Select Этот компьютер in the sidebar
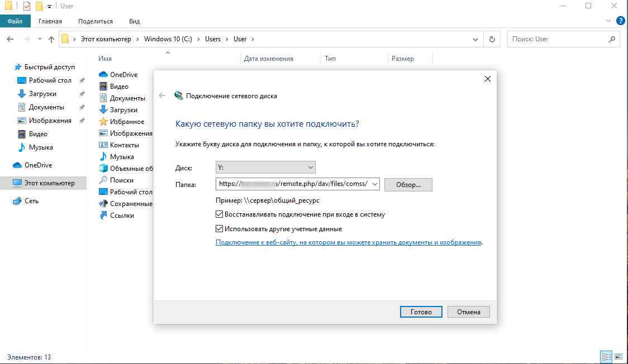This screenshot has width=628, height=364. 43,183
